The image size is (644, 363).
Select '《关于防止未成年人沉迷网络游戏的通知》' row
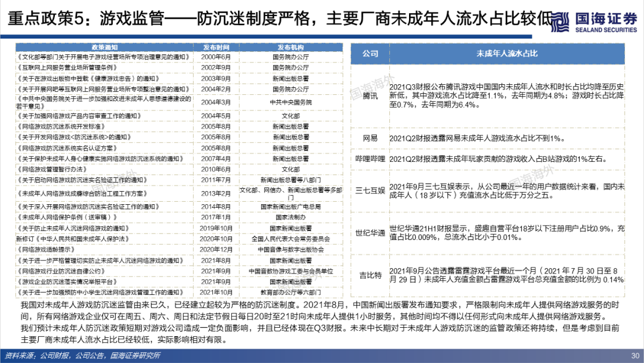coord(179,228)
